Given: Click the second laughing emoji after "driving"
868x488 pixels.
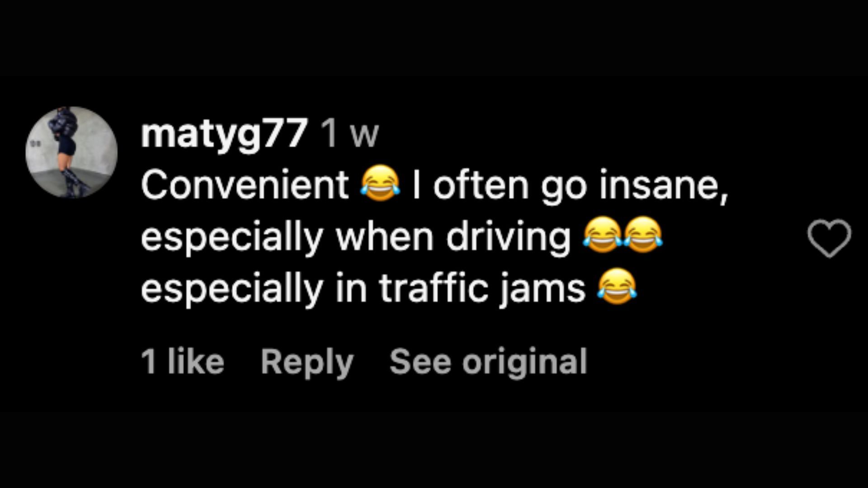Looking at the screenshot, I should tap(643, 235).
